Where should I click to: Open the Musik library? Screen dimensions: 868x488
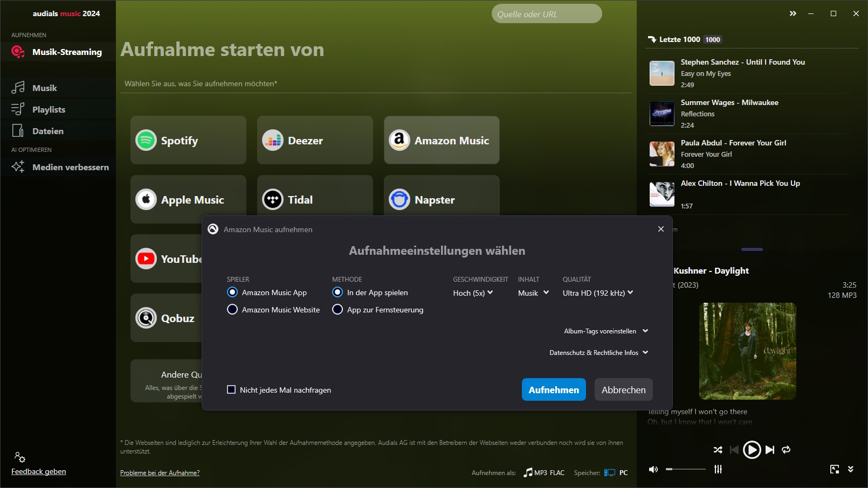coord(58,88)
